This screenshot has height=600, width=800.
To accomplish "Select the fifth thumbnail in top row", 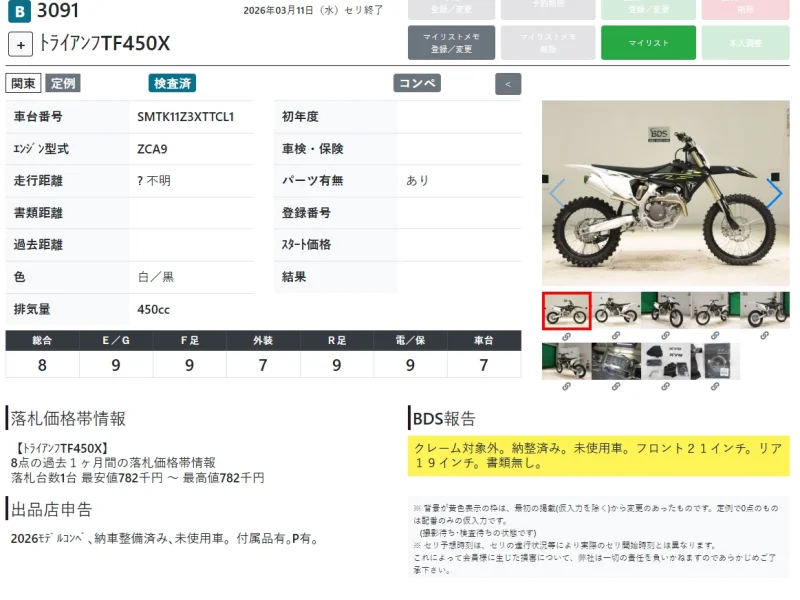I will [x=764, y=310].
